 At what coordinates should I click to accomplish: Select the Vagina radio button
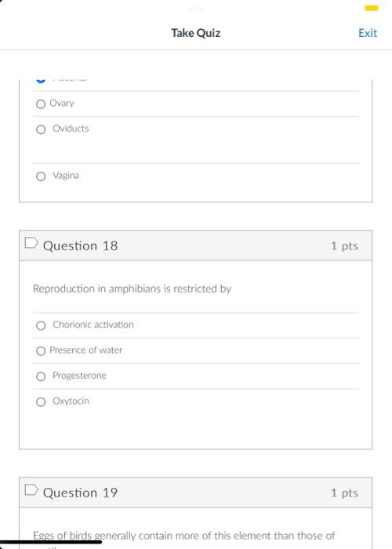pyautogui.click(x=41, y=176)
